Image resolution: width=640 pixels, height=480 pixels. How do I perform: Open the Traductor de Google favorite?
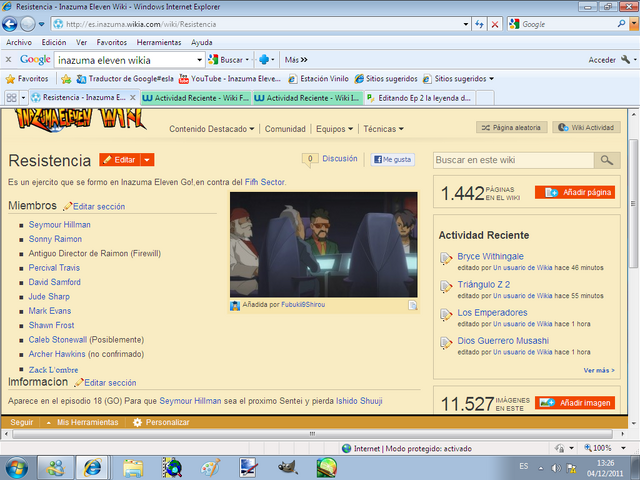click(x=126, y=79)
